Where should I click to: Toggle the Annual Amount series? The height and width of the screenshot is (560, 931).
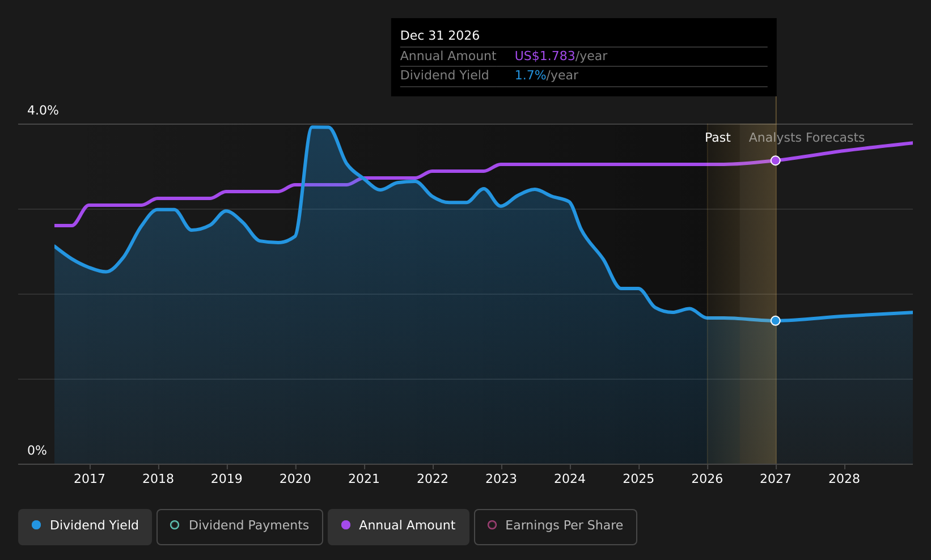399,527
